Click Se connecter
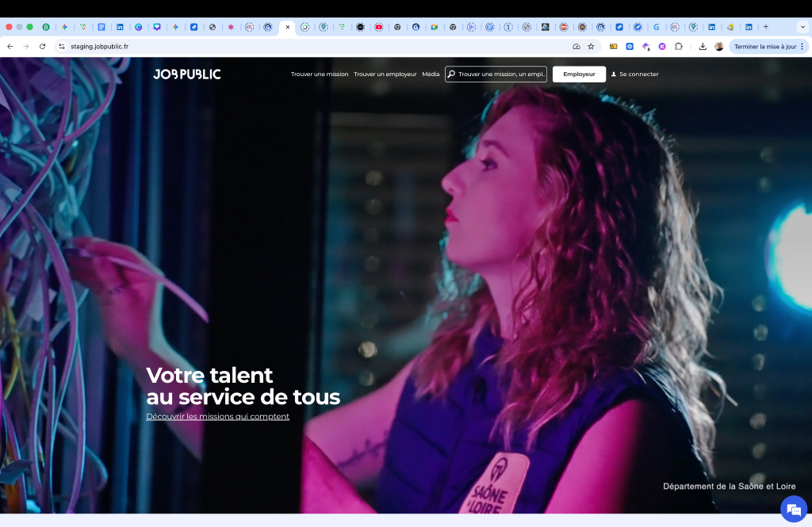This screenshot has width=812, height=527. click(638, 74)
